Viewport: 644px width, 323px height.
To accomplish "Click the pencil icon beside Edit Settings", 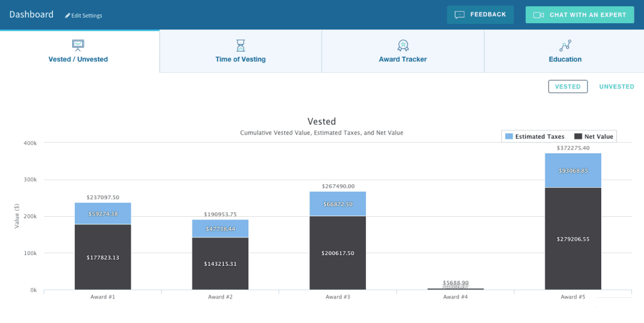I will [x=68, y=16].
